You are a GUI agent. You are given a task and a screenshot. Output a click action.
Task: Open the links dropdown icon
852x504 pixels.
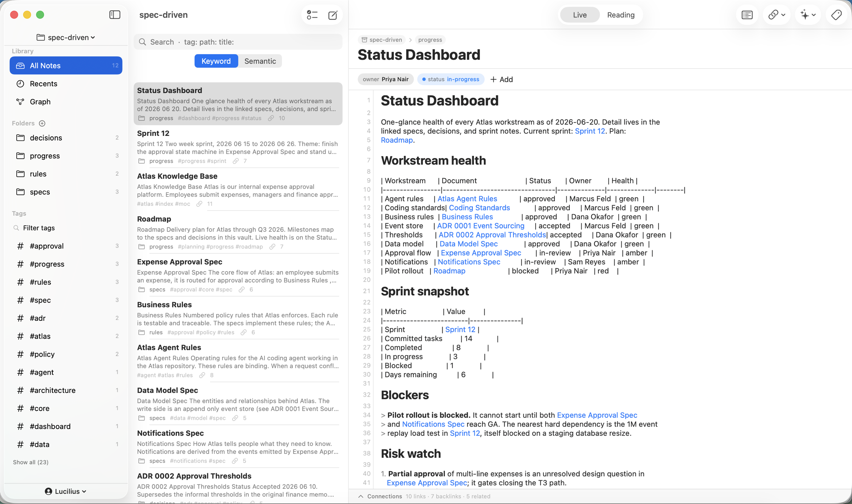pyautogui.click(x=776, y=15)
